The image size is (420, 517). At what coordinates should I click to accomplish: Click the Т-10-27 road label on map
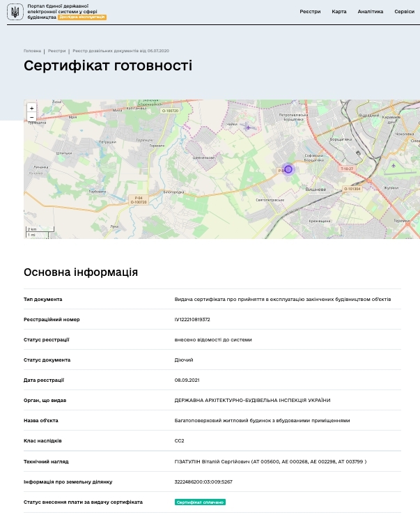point(347,169)
